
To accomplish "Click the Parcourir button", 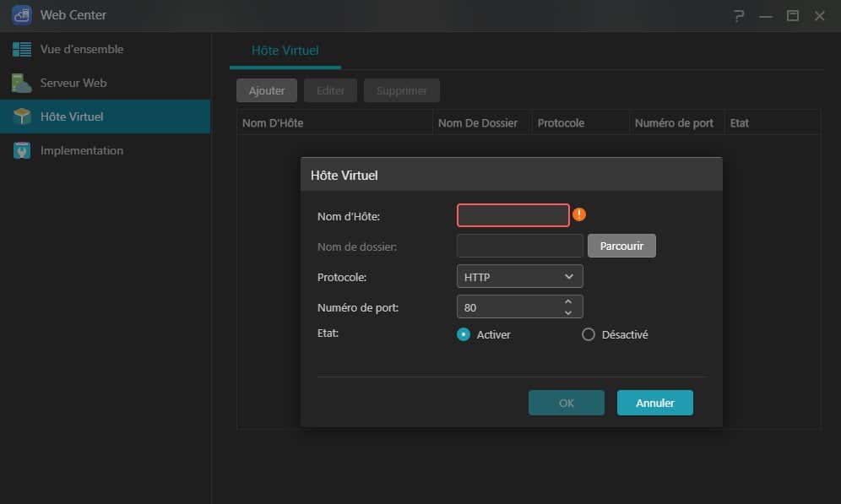I will [x=621, y=246].
